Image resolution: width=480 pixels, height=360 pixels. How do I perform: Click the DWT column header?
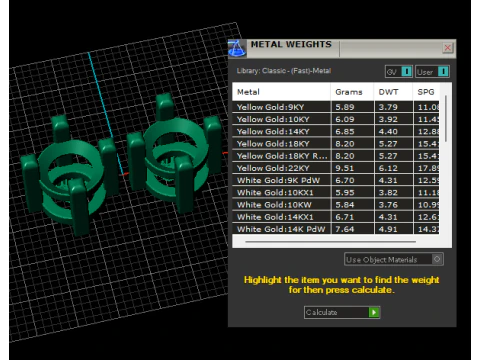pyautogui.click(x=393, y=92)
